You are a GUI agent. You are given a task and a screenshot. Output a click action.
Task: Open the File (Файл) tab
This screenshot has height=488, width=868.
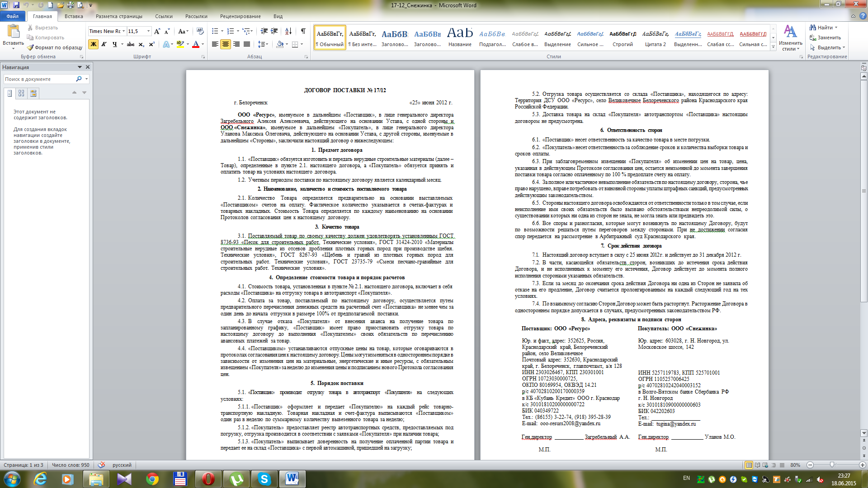13,16
